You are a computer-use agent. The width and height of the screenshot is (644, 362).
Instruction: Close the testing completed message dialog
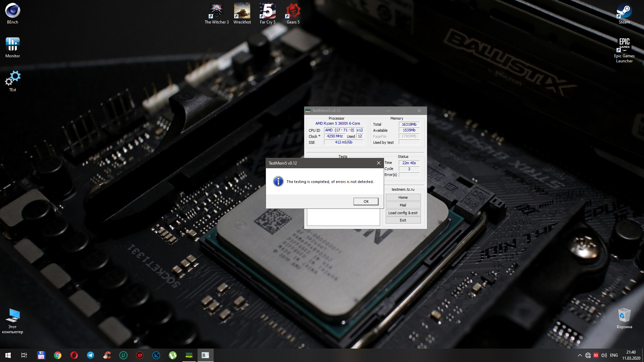[x=378, y=163]
